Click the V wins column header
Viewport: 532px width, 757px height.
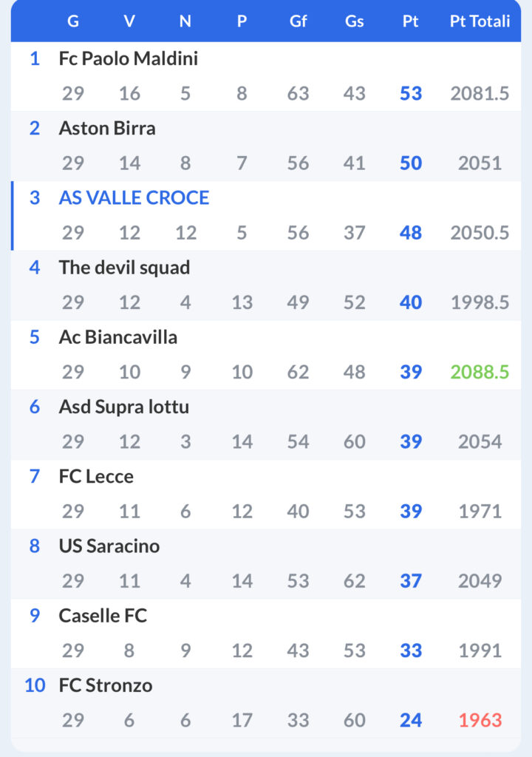point(129,21)
